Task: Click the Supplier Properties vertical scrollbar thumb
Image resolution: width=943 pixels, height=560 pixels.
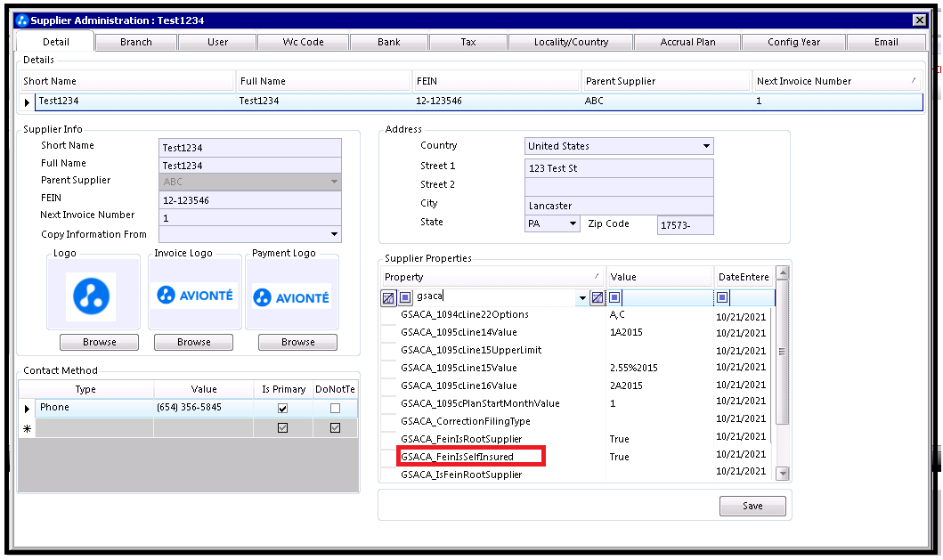Action: tap(782, 352)
